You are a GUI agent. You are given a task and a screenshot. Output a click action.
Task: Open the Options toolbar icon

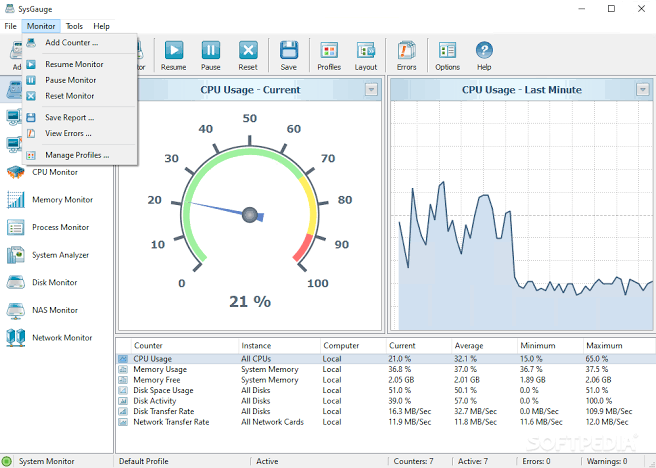pyautogui.click(x=447, y=51)
